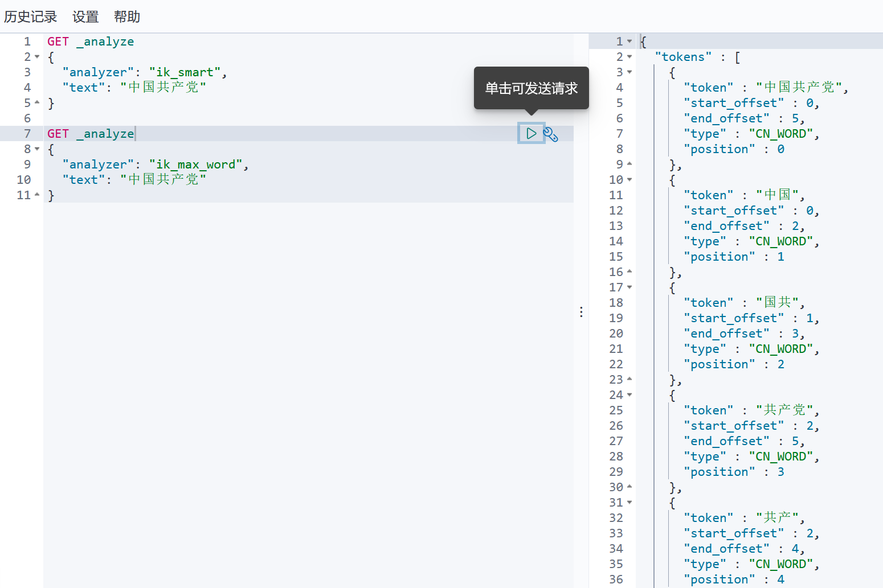Click "position" : 3 on response line 29
Screen dimensions: 883x588
pyautogui.click(x=734, y=472)
